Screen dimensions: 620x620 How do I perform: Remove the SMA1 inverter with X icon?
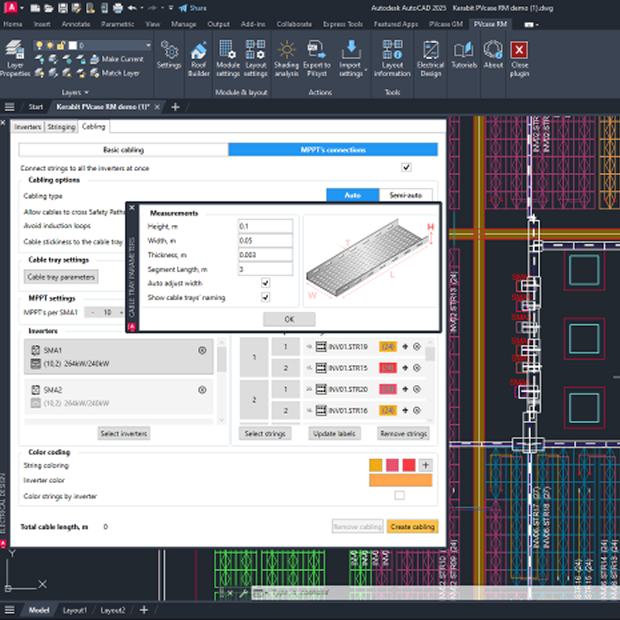[x=202, y=350]
